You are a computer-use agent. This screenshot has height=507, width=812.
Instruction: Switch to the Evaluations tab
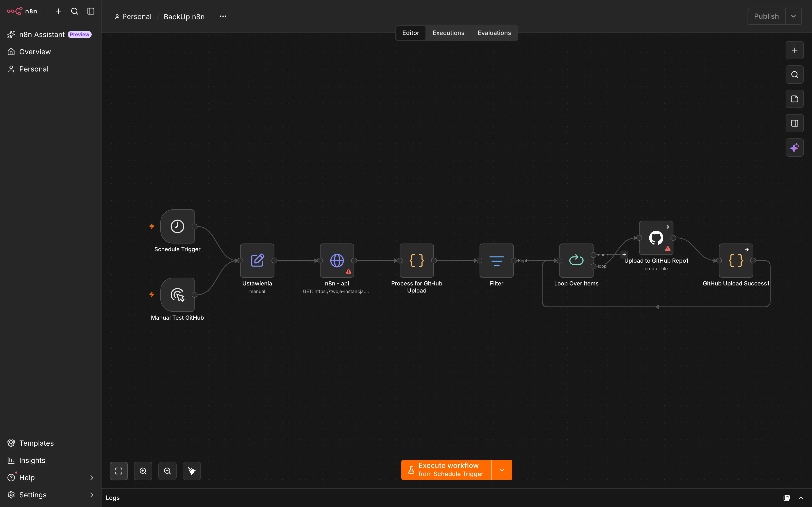[x=494, y=33]
